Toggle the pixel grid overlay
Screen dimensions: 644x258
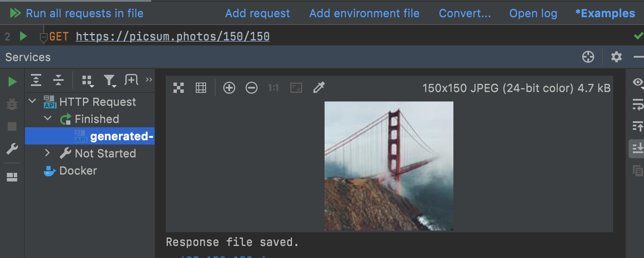coord(200,87)
